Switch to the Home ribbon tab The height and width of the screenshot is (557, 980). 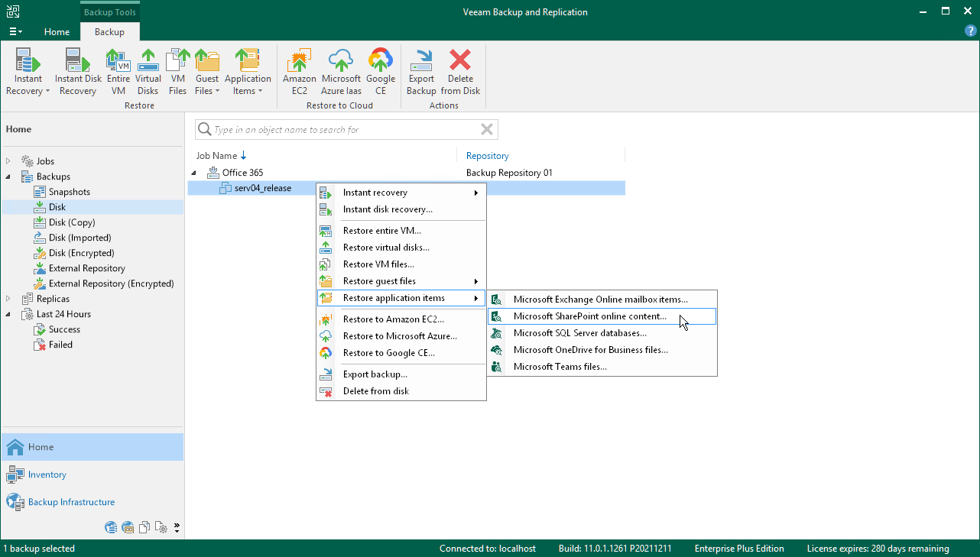pyautogui.click(x=57, y=32)
